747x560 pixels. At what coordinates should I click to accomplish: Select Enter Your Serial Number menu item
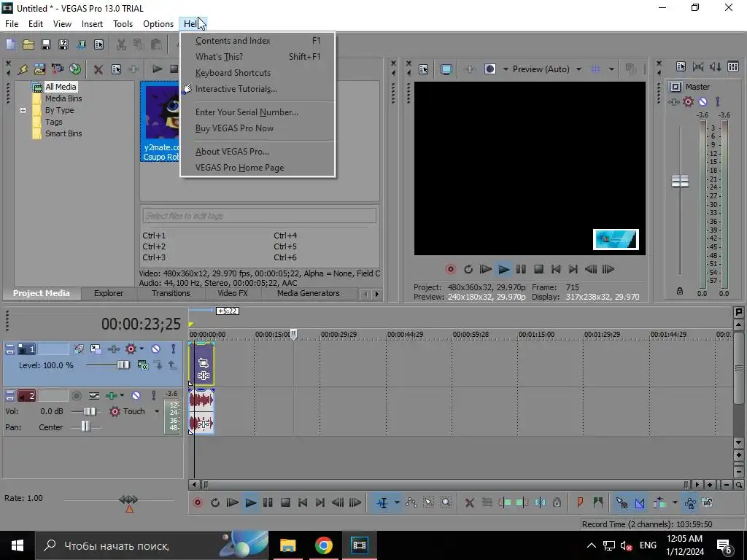[258, 112]
